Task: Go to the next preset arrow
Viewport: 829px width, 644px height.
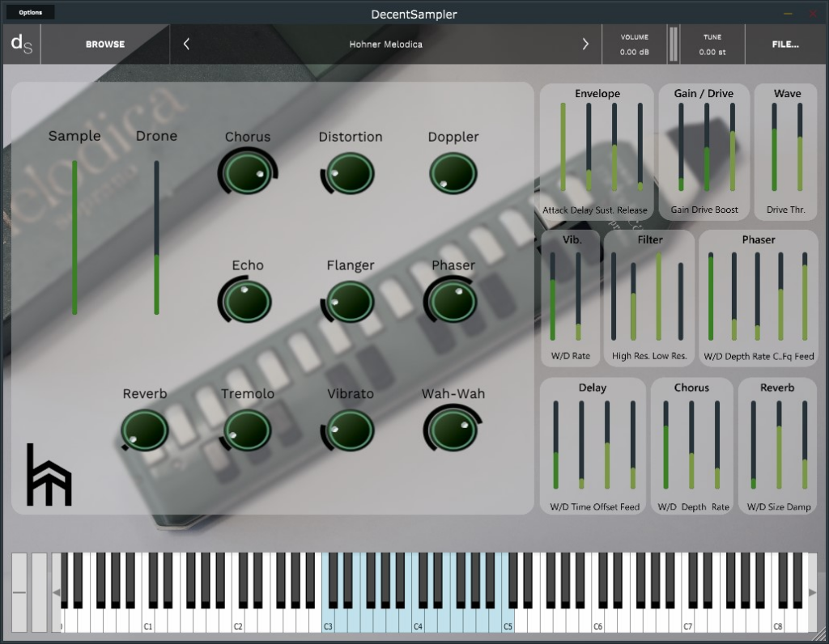Action: pyautogui.click(x=585, y=44)
